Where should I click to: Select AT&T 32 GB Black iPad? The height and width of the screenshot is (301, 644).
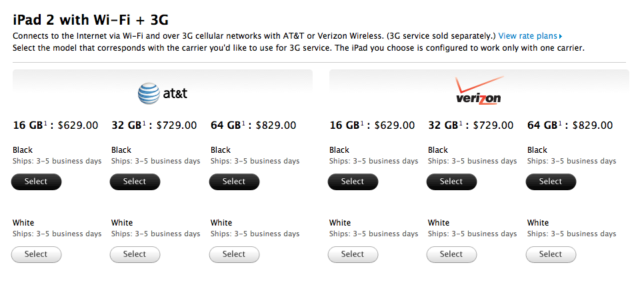click(x=135, y=182)
